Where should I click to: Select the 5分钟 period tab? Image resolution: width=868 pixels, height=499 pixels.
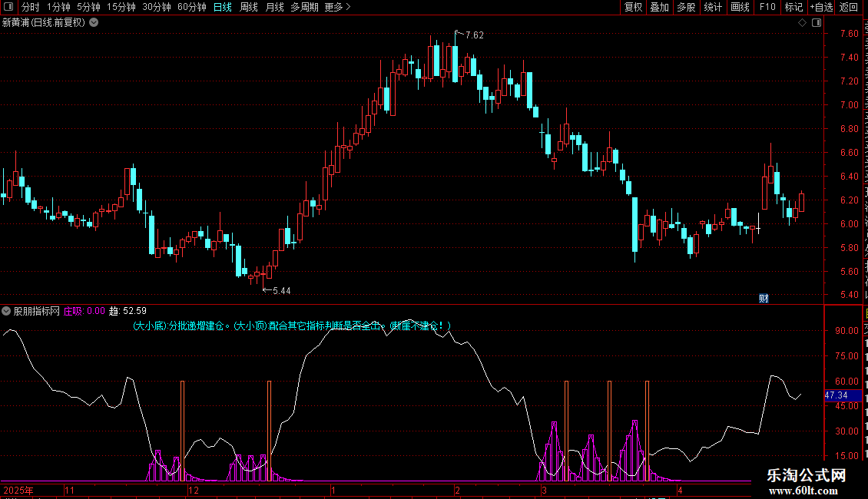(x=88, y=7)
